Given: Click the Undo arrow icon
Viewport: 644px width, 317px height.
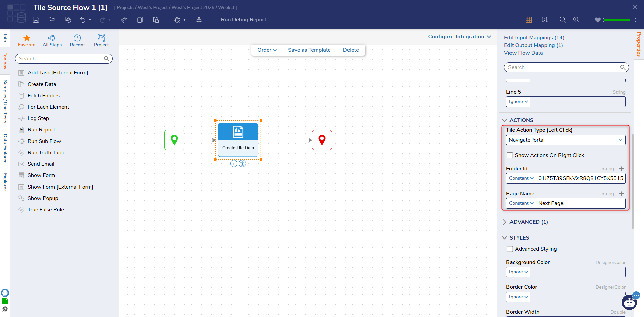Looking at the screenshot, I should click(83, 20).
